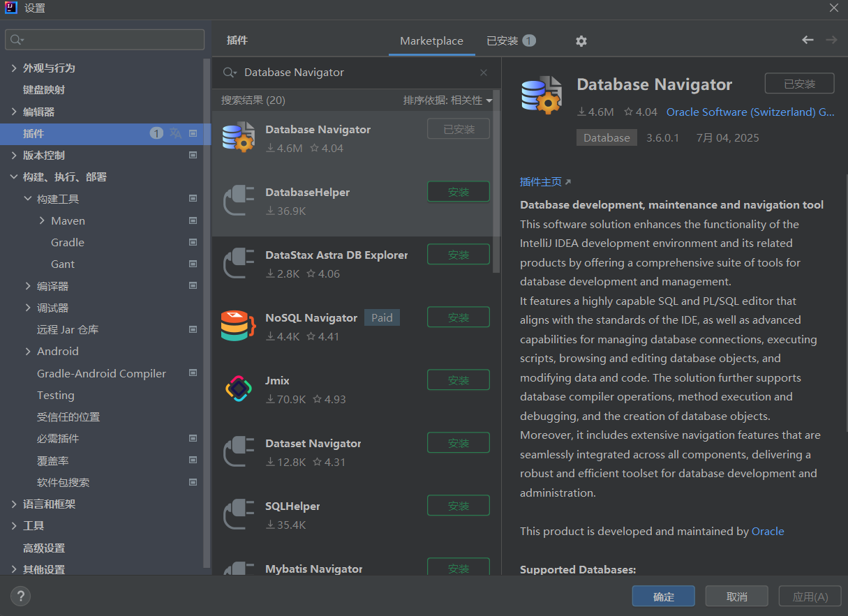Viewport: 848px width, 616px height.
Task: Go back with the left arrow
Action: (x=808, y=40)
